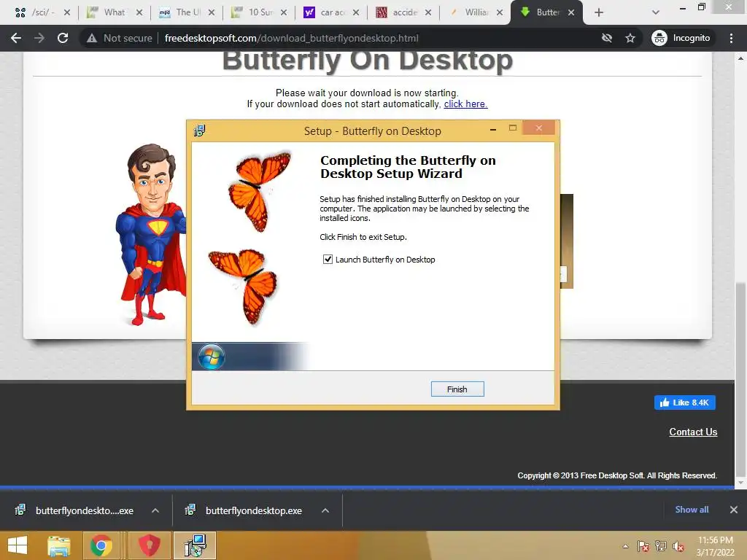Open the Windows Start button
This screenshot has height=560, width=747.
pos(18,545)
